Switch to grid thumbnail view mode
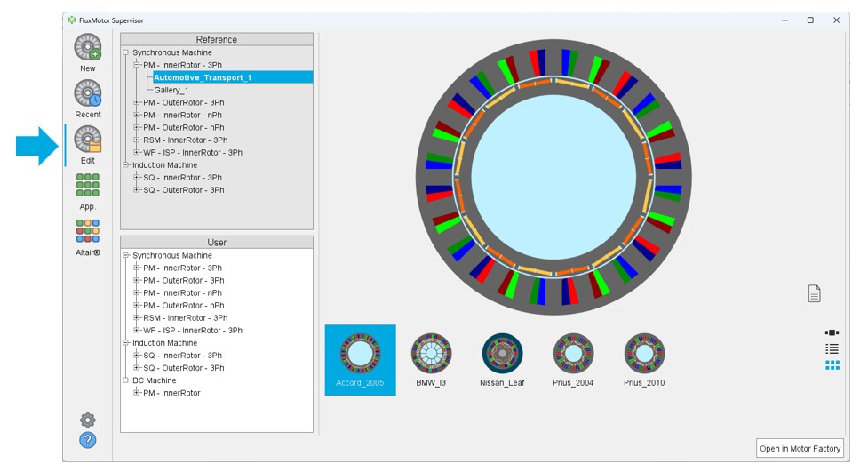This screenshot has width=868, height=472. click(x=832, y=364)
